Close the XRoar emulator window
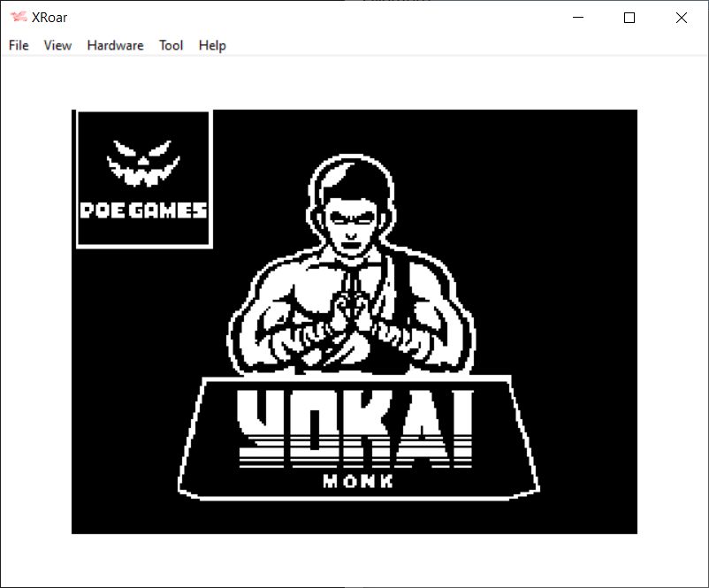709x588 pixels. click(681, 18)
